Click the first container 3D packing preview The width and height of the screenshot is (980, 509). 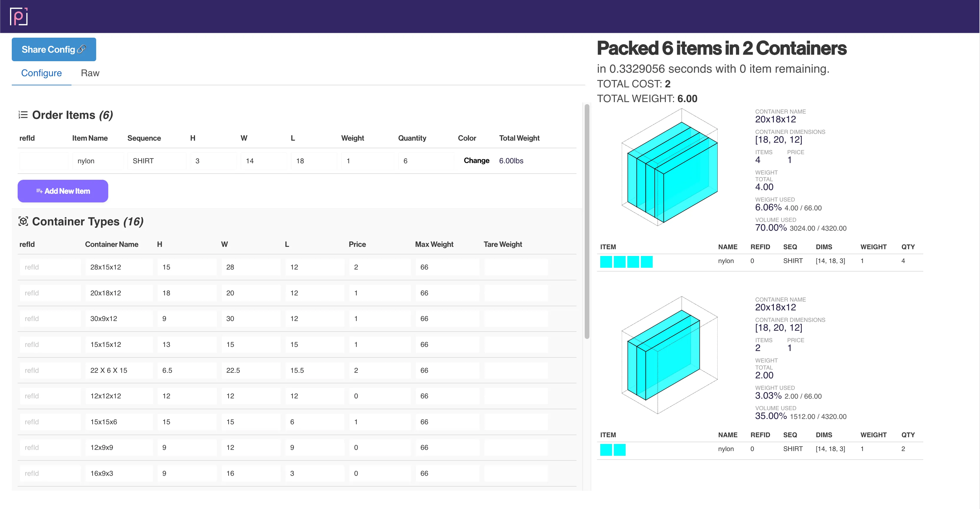tap(670, 167)
